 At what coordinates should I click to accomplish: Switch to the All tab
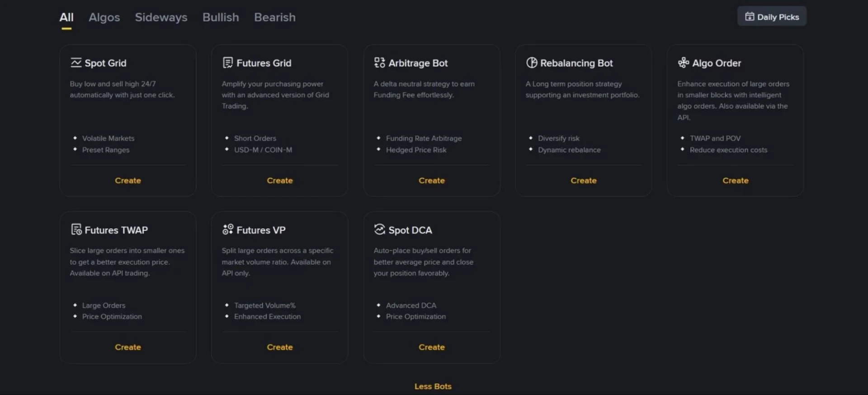point(66,17)
